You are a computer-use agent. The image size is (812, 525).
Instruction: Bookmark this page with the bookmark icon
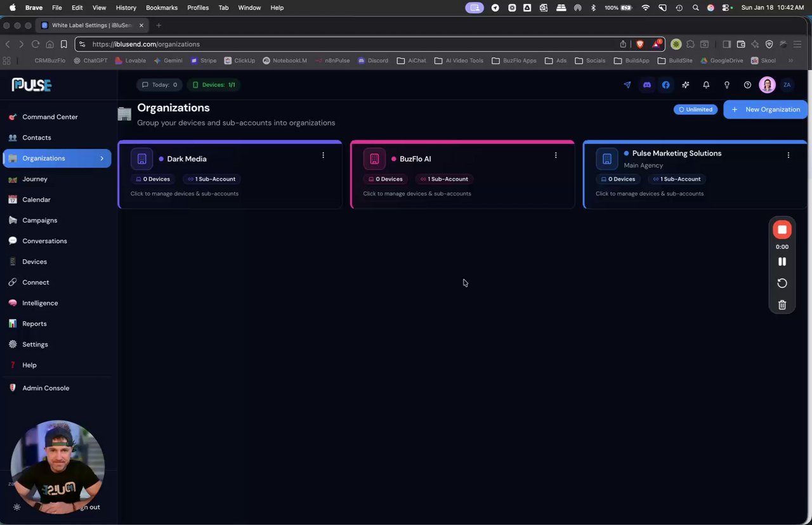click(64, 44)
